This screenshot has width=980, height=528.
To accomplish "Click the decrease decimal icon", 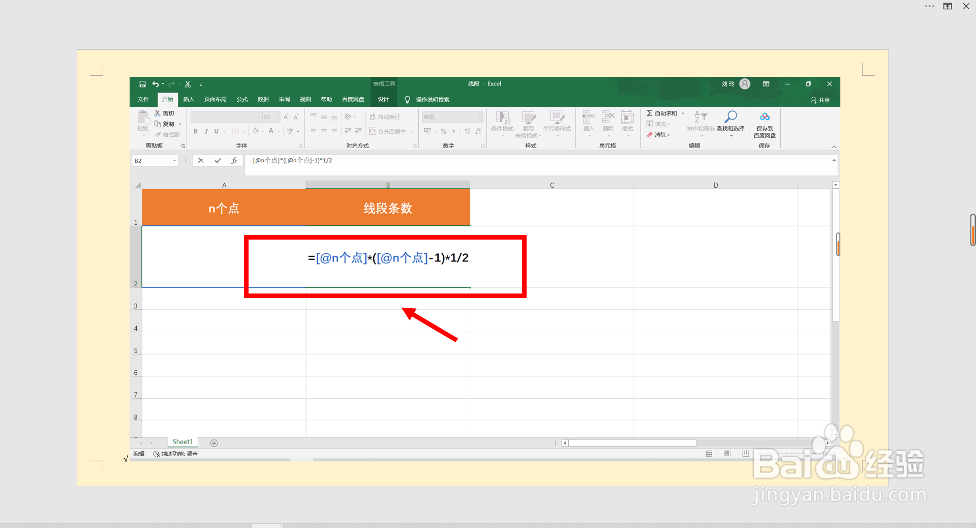I will coord(478,131).
